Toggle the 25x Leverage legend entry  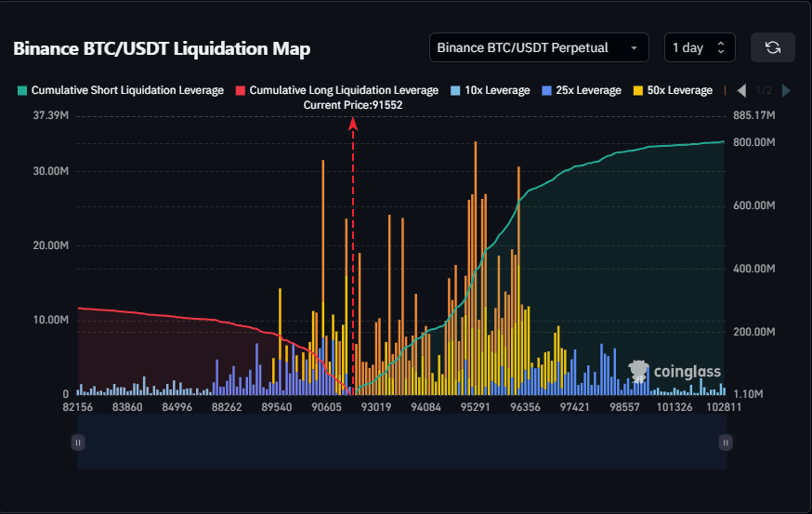click(582, 90)
